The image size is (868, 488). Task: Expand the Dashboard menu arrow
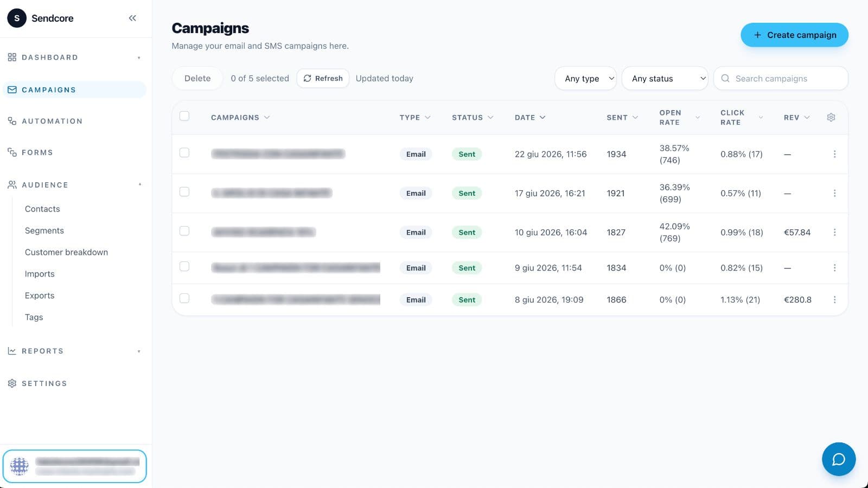(139, 57)
